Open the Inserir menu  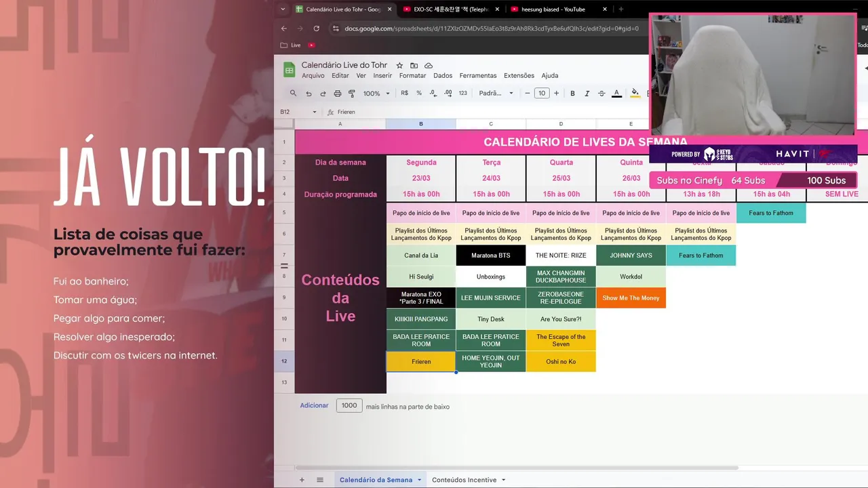pos(382,76)
